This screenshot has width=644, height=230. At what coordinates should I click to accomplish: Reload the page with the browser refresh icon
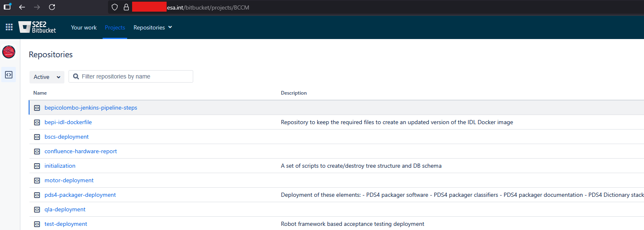(x=52, y=7)
